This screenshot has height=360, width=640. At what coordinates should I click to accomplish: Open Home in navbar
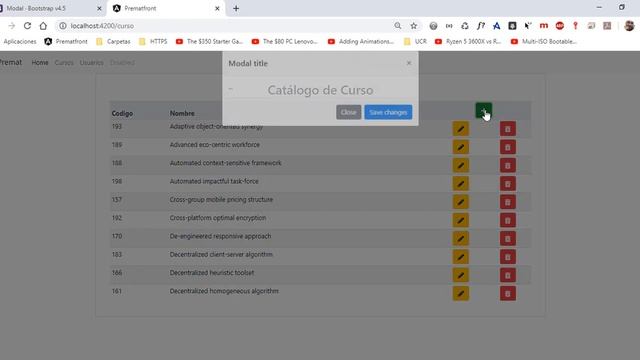tap(40, 62)
